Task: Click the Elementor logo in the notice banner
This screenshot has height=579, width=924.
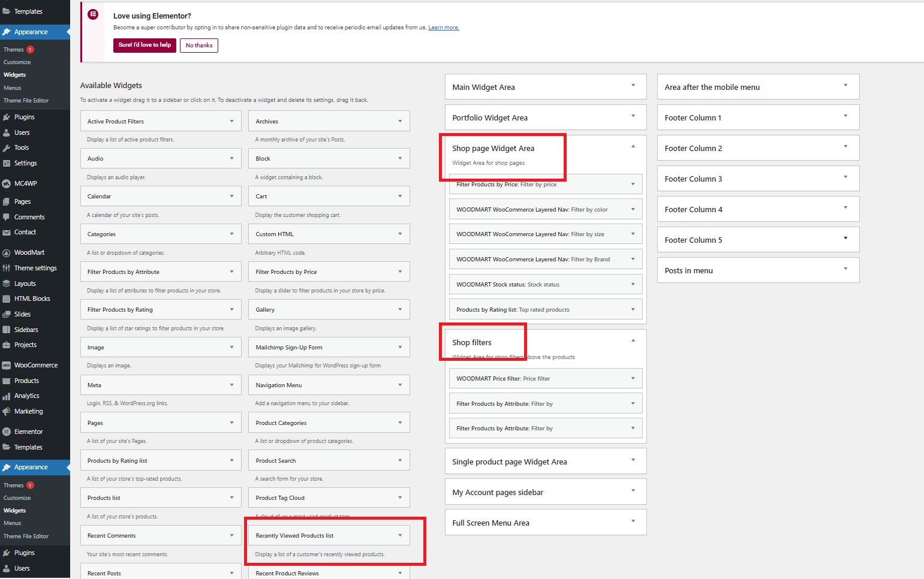Action: coord(93,14)
